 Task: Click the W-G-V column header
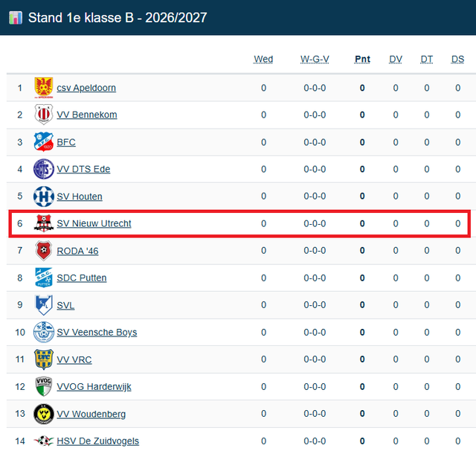click(315, 59)
